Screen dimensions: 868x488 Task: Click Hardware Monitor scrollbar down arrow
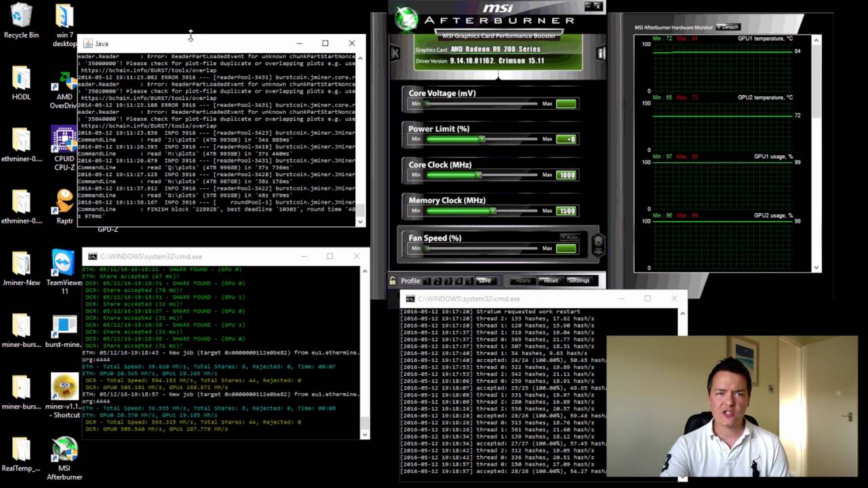816,267
